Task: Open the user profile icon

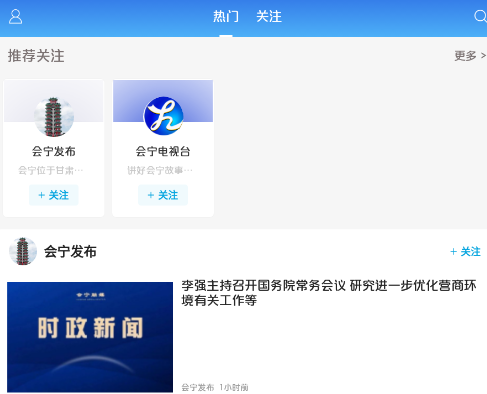Action: tap(15, 17)
